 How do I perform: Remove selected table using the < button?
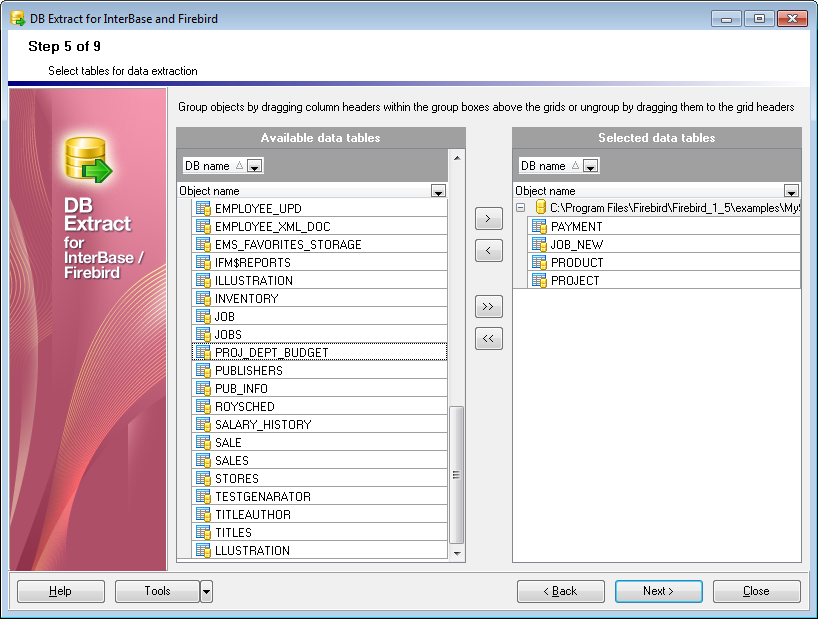coord(488,251)
